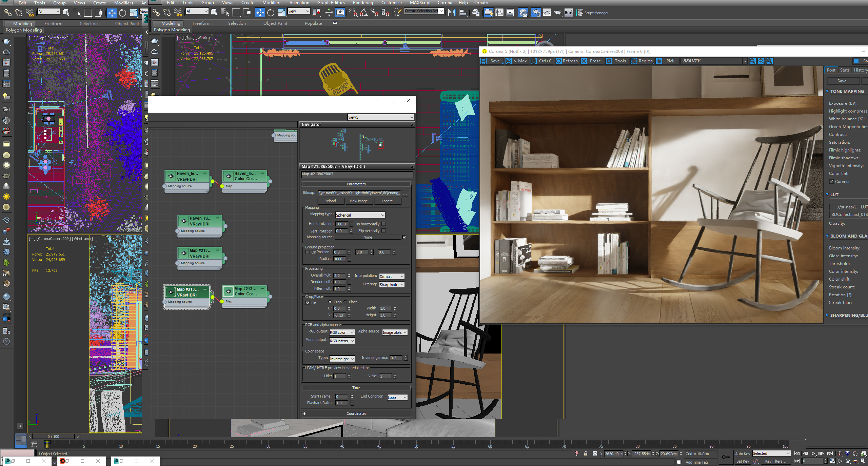Click the frame 0 / 100 time slider
The height and width of the screenshot is (466, 868).
pyautogui.click(x=54, y=437)
